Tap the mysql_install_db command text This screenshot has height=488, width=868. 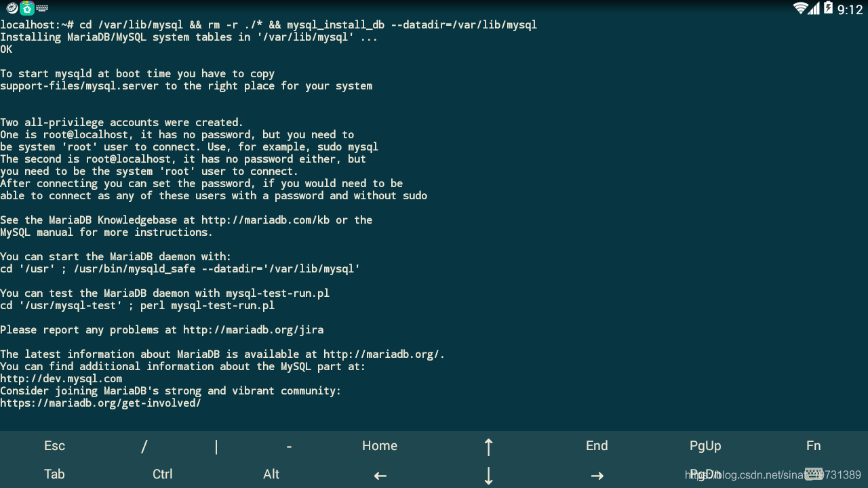336,25
